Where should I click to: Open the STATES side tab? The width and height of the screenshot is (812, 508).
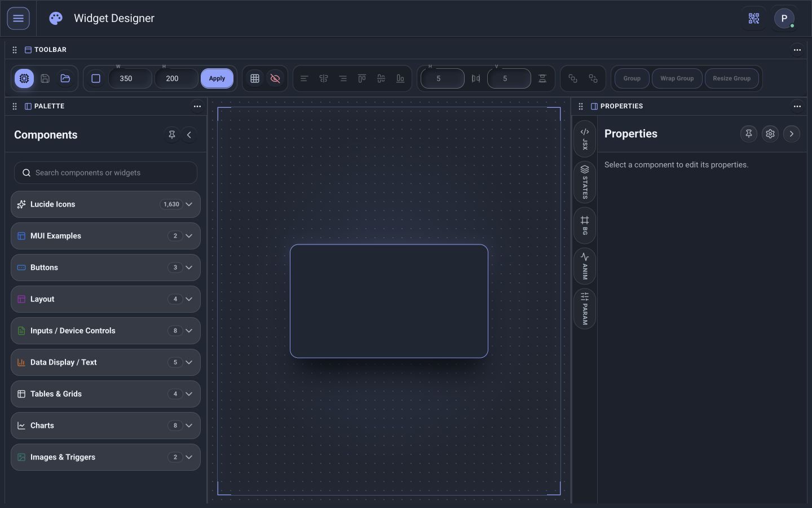click(x=585, y=182)
